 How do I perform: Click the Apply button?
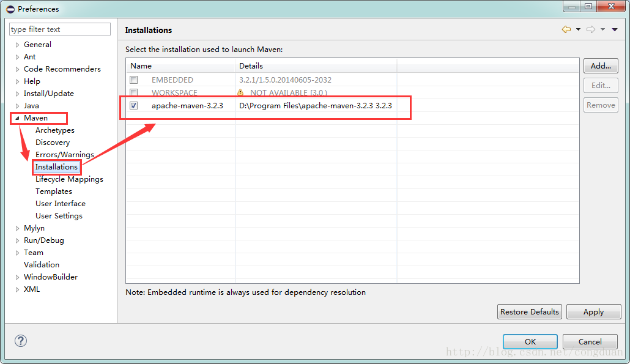(593, 312)
